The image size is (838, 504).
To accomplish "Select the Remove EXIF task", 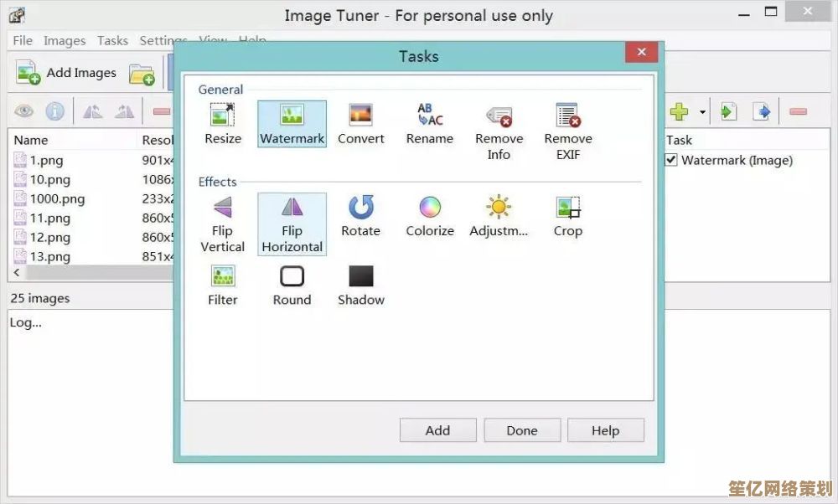I will click(x=568, y=131).
